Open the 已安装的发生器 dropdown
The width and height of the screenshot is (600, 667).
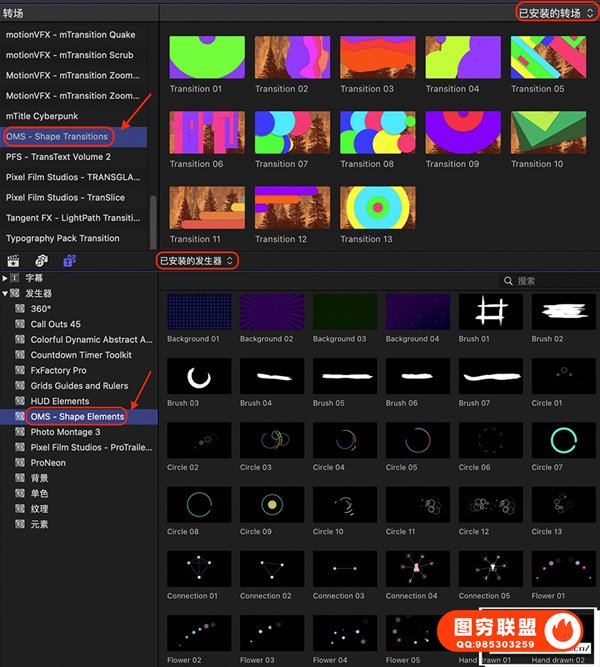click(x=197, y=260)
